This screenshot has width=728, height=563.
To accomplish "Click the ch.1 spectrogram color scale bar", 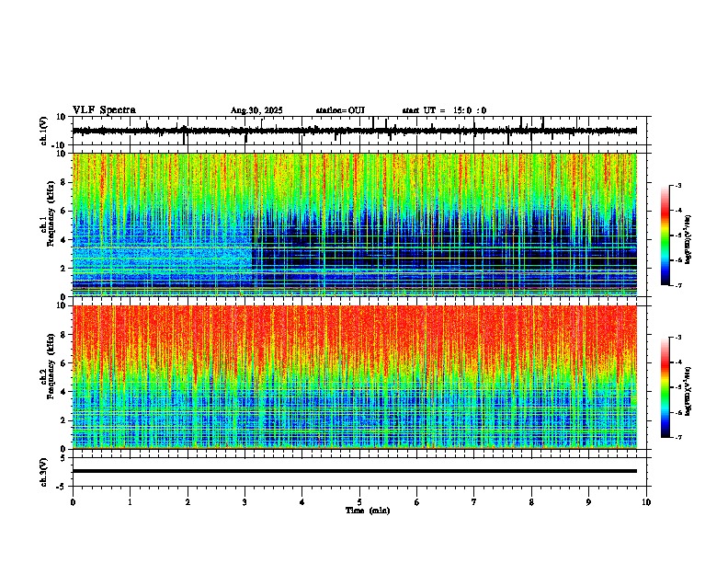I will [x=665, y=236].
